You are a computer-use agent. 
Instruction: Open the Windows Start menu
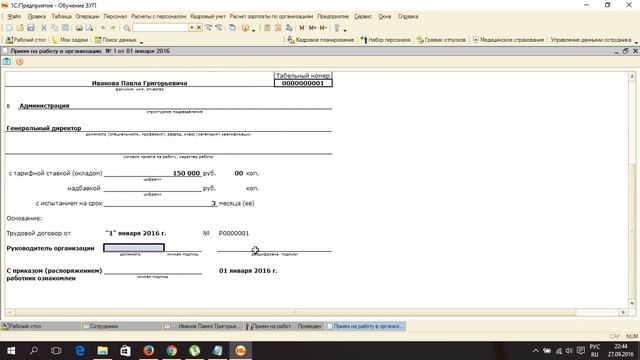tap(11, 351)
